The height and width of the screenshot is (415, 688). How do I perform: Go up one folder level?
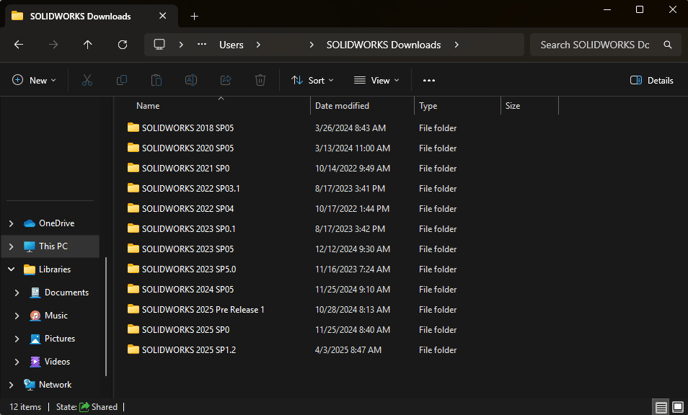pos(88,44)
